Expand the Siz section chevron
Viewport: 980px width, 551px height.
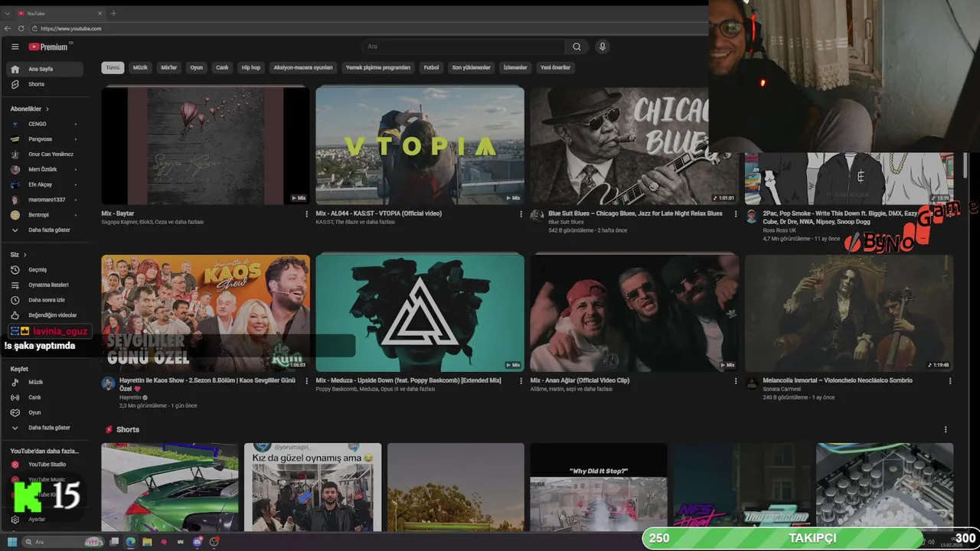[x=24, y=255]
